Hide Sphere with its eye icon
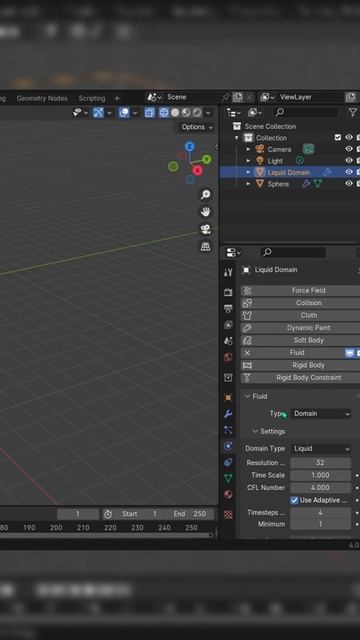Viewport: 360px width, 640px height. click(x=349, y=184)
